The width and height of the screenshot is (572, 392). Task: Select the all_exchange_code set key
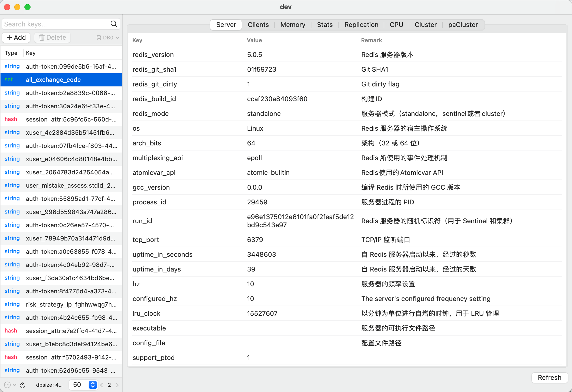click(x=53, y=80)
